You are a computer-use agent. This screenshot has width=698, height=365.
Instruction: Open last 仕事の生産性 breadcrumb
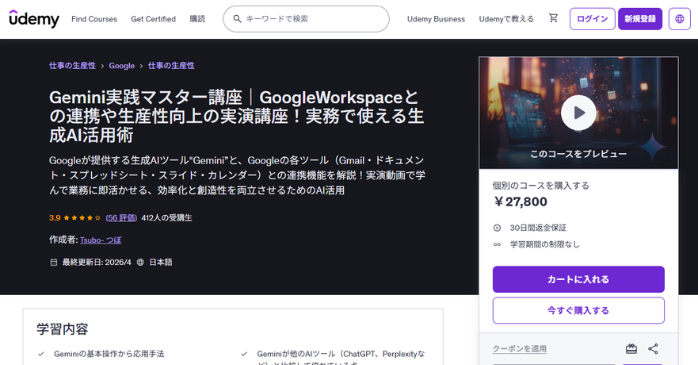point(171,65)
